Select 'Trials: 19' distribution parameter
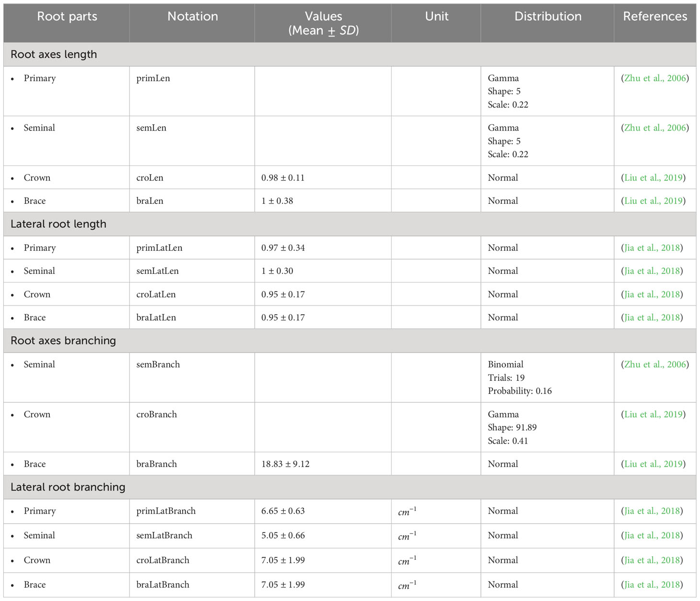 tap(506, 377)
